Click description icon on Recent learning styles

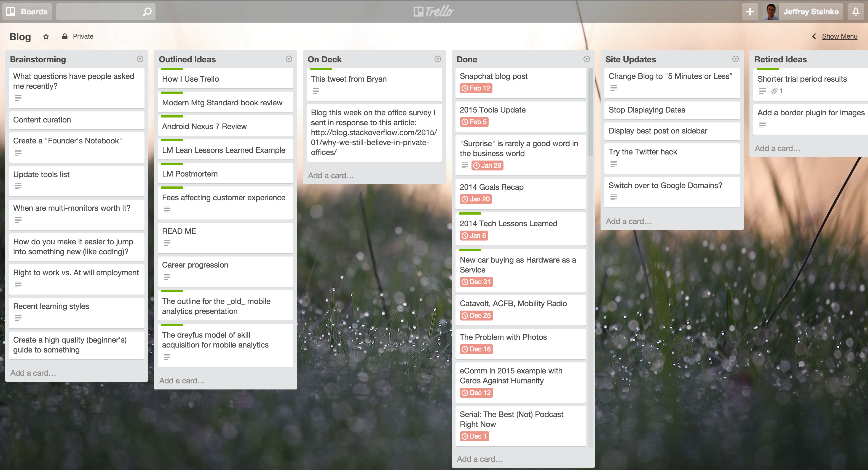pyautogui.click(x=18, y=318)
